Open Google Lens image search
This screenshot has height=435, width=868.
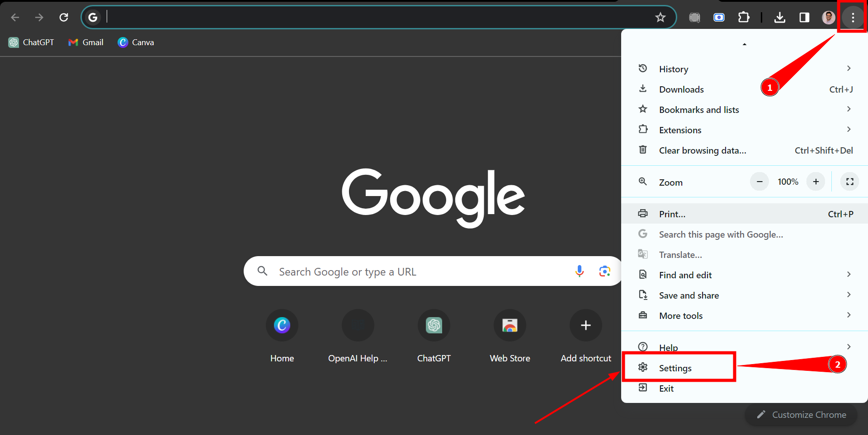[604, 271]
